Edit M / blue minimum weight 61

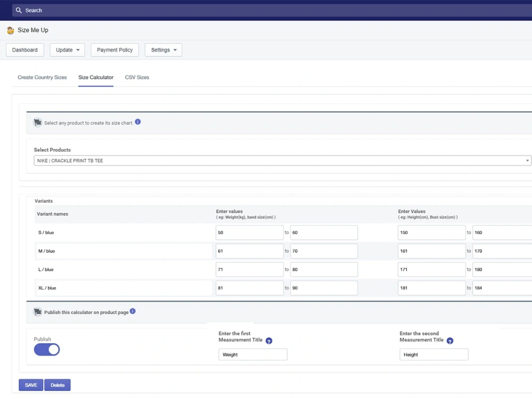point(250,251)
